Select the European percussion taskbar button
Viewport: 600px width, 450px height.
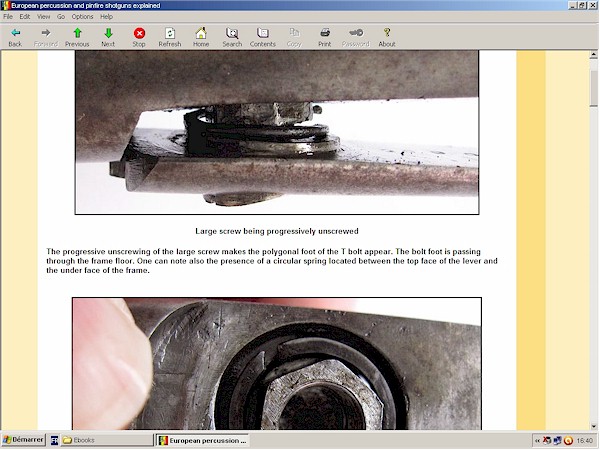(x=203, y=440)
